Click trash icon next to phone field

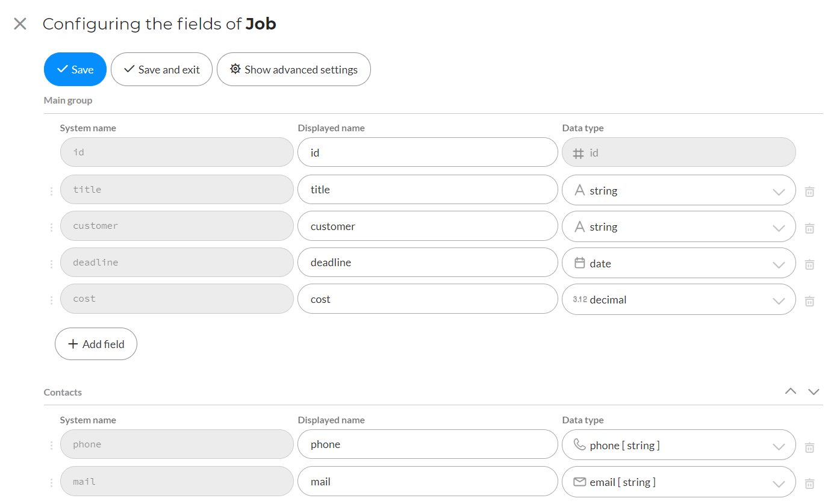810,447
